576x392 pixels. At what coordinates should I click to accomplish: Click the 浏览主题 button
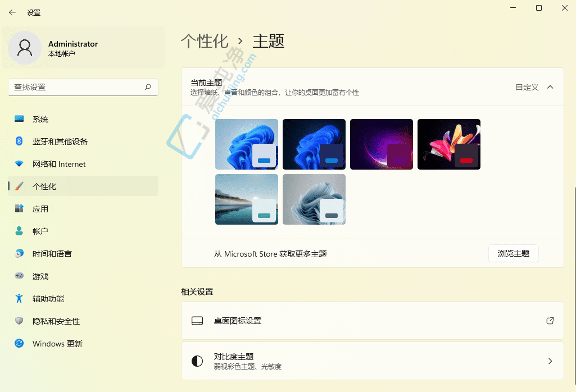pyautogui.click(x=513, y=253)
